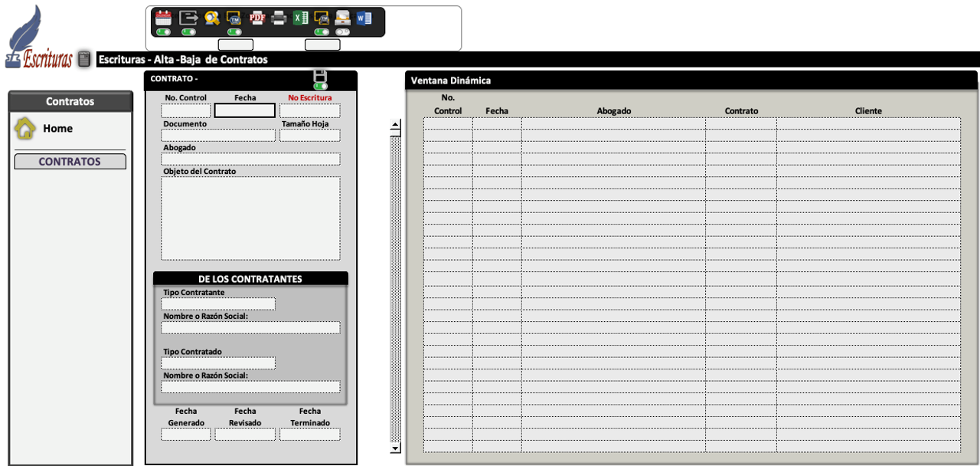Toggle the switch under export arrow icon

[188, 32]
